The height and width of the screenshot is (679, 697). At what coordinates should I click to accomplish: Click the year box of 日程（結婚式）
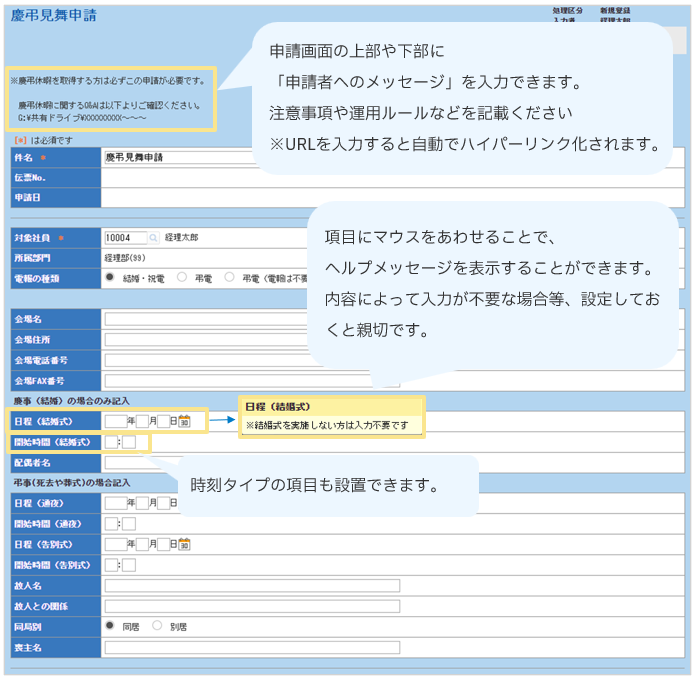(115, 422)
